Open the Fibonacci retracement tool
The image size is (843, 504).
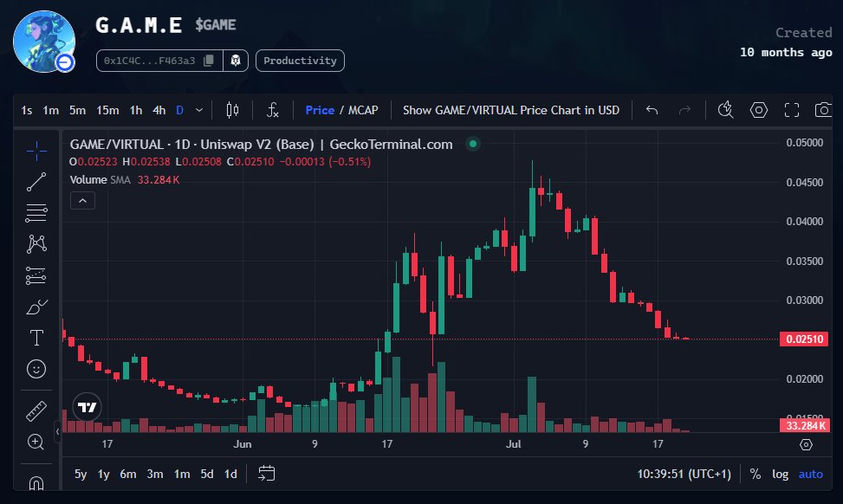[36, 213]
